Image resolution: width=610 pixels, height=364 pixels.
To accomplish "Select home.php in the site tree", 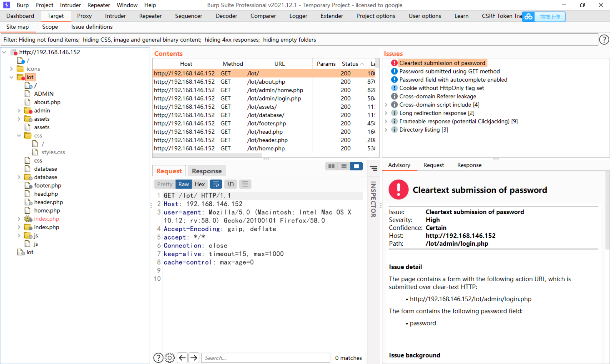I will pyautogui.click(x=47, y=210).
